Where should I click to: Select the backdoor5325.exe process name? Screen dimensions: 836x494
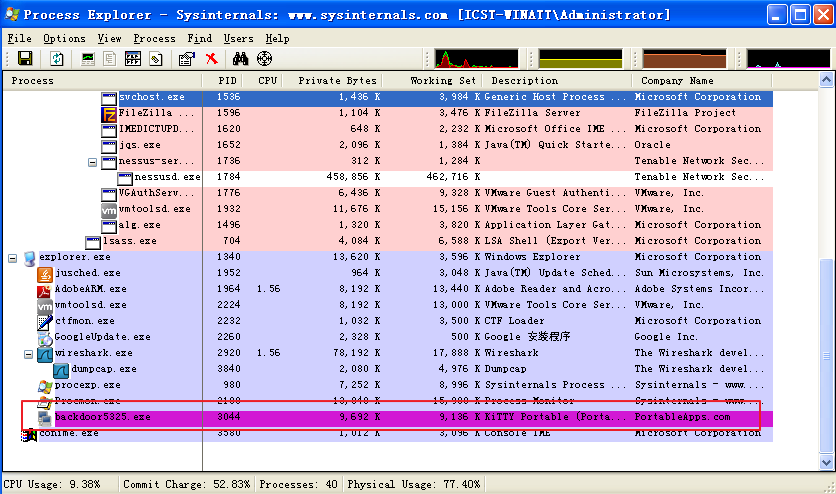click(x=103, y=417)
